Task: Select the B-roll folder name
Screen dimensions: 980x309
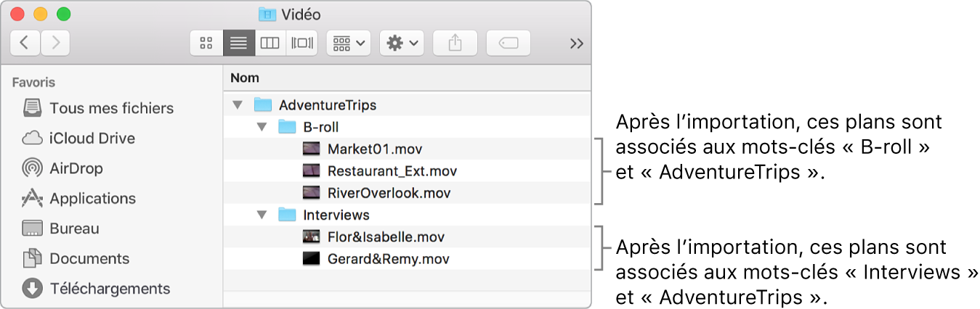Action: click(321, 127)
